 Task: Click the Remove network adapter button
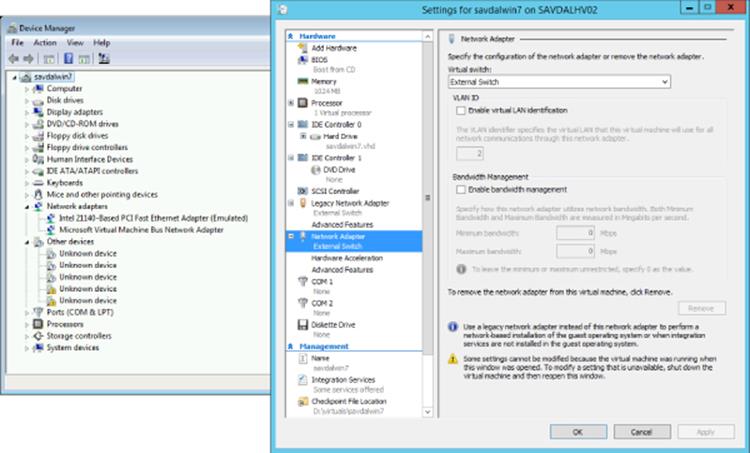pos(702,309)
